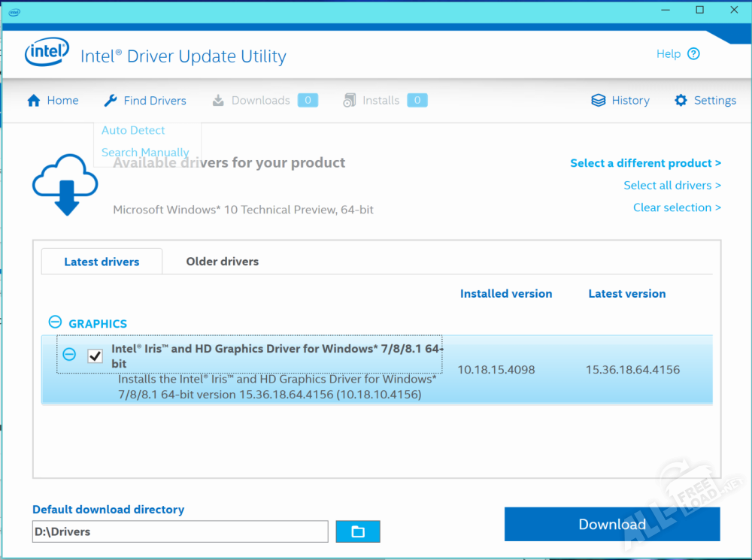
Task: Open the Home menu item
Action: [x=53, y=100]
